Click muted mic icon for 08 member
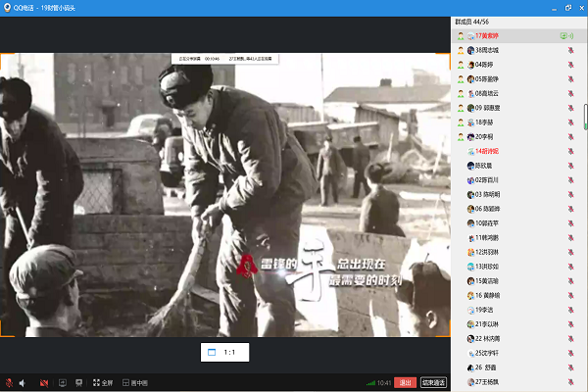588x392 pixels. click(x=570, y=93)
